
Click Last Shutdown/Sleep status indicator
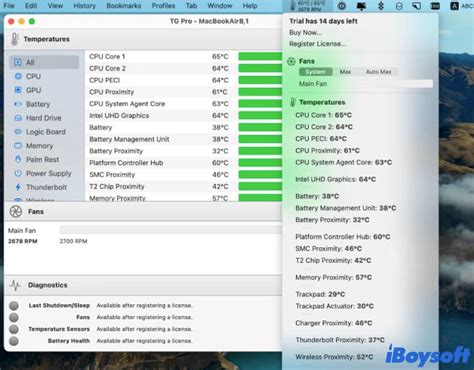click(x=14, y=305)
